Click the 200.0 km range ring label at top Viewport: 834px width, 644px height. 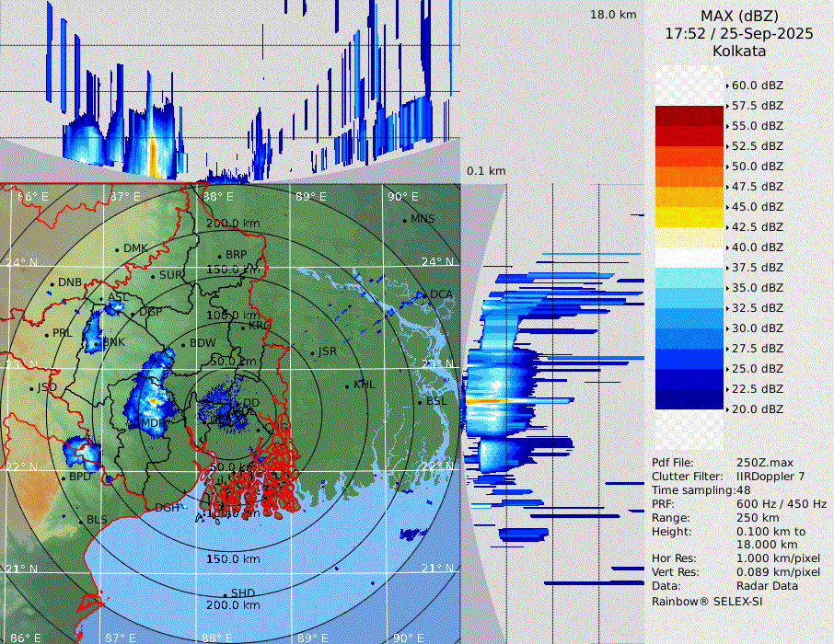point(233,224)
